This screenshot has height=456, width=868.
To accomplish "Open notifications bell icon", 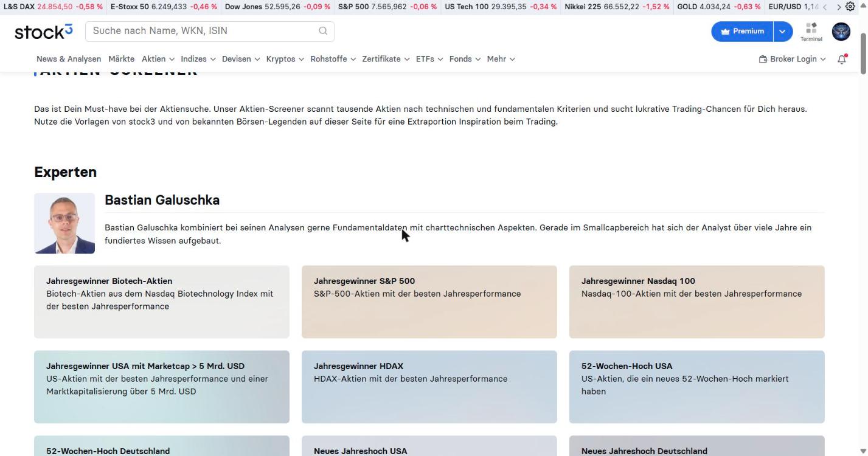I will coord(842,59).
